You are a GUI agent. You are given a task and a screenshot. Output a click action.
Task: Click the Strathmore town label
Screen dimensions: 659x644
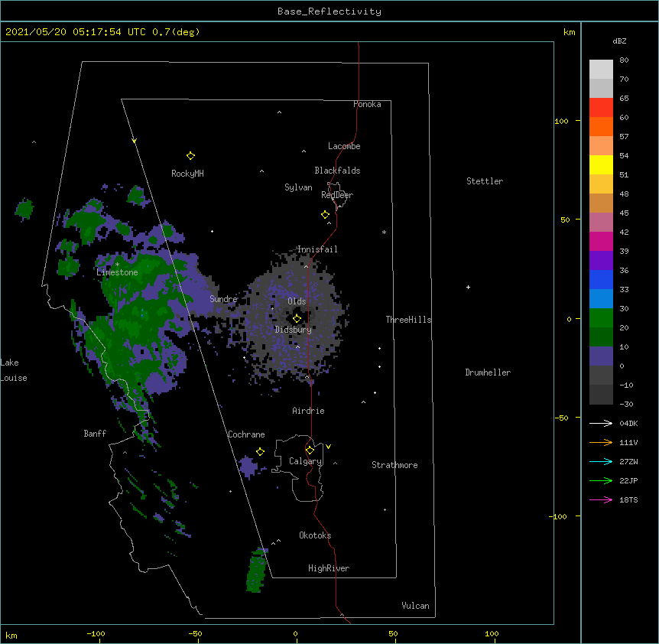point(394,465)
